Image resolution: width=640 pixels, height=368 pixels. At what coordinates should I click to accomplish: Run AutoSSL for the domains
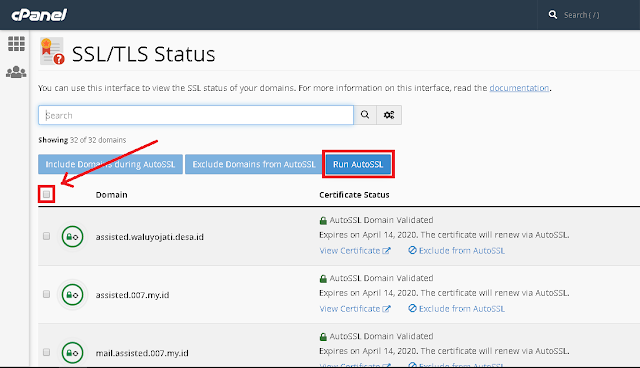tap(358, 164)
